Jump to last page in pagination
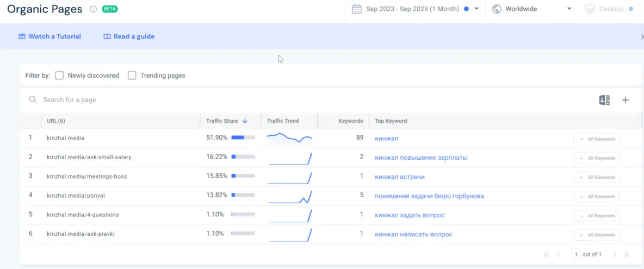The width and height of the screenshot is (644, 269). [x=626, y=254]
